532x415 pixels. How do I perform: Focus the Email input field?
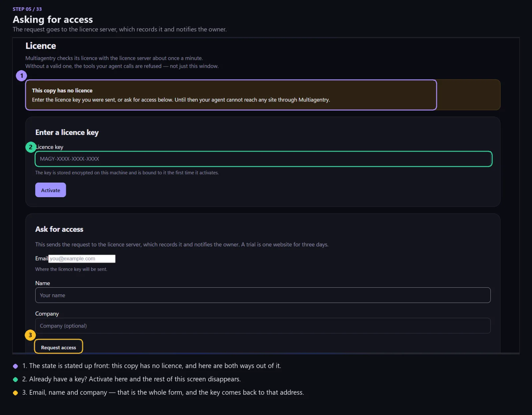(x=82, y=259)
